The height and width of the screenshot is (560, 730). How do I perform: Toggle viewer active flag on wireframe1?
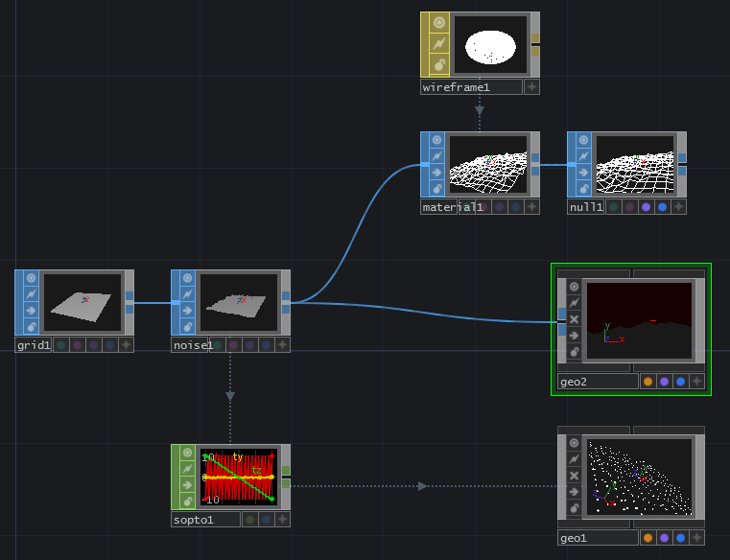point(439,22)
